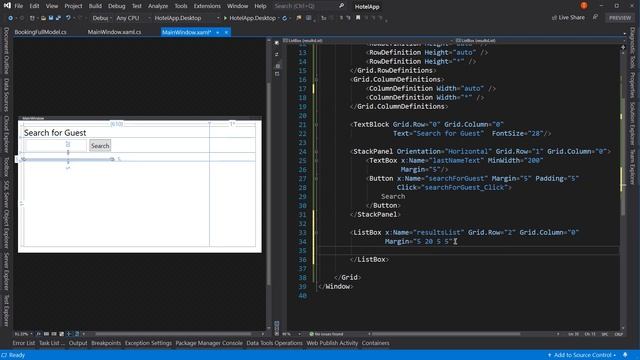
Task: Click the bookmark toolbar icon
Action: pyautogui.click(x=358, y=18)
